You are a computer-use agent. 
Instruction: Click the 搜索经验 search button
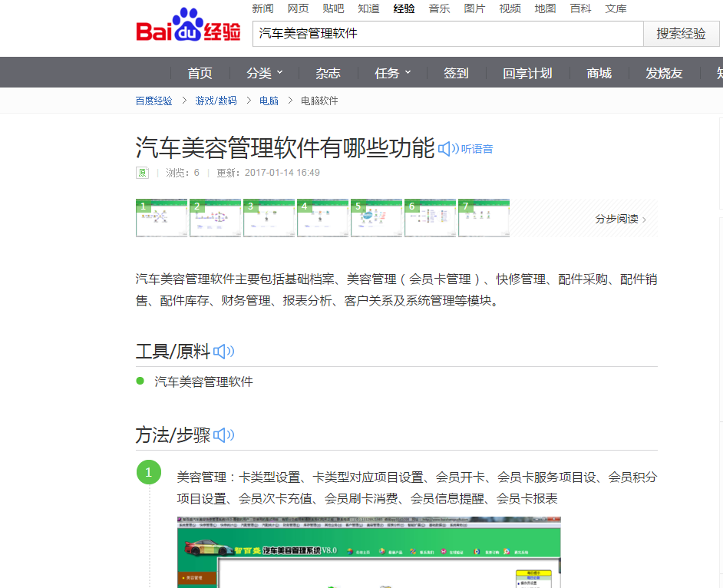pos(681,34)
